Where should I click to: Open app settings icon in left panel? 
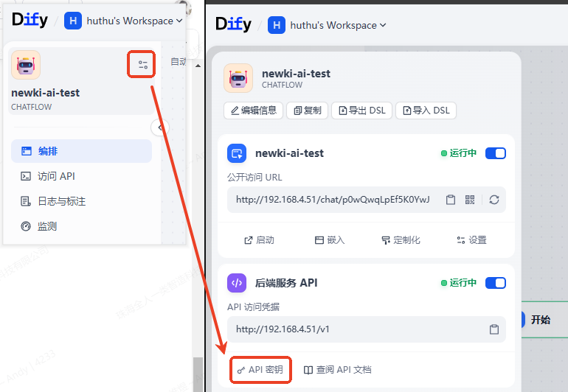click(x=142, y=64)
